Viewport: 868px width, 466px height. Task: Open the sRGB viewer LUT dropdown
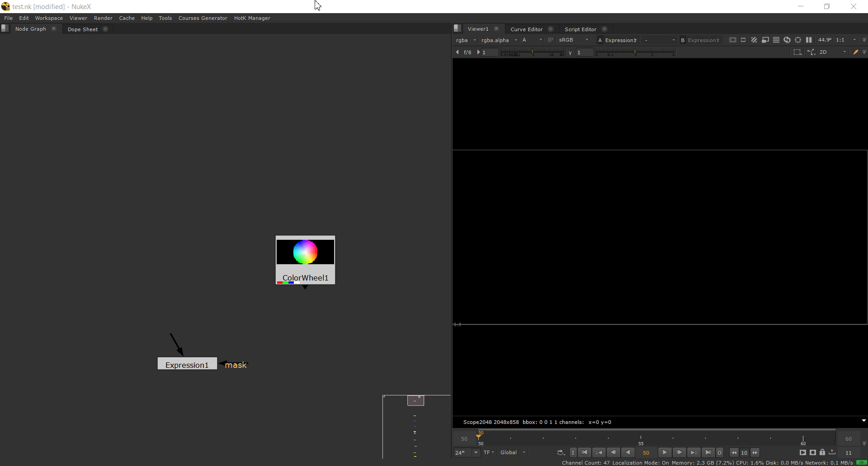point(572,40)
